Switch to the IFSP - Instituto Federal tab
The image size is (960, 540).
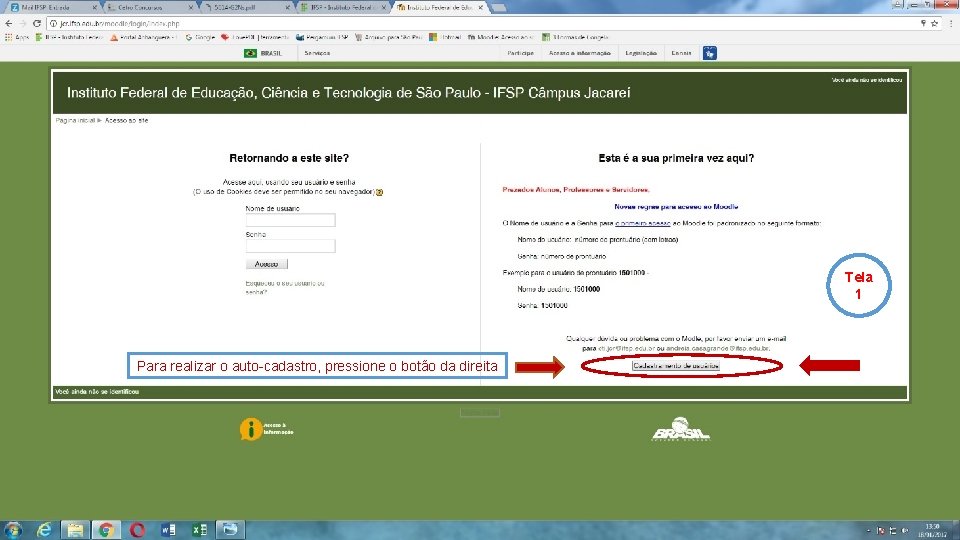[x=343, y=7]
